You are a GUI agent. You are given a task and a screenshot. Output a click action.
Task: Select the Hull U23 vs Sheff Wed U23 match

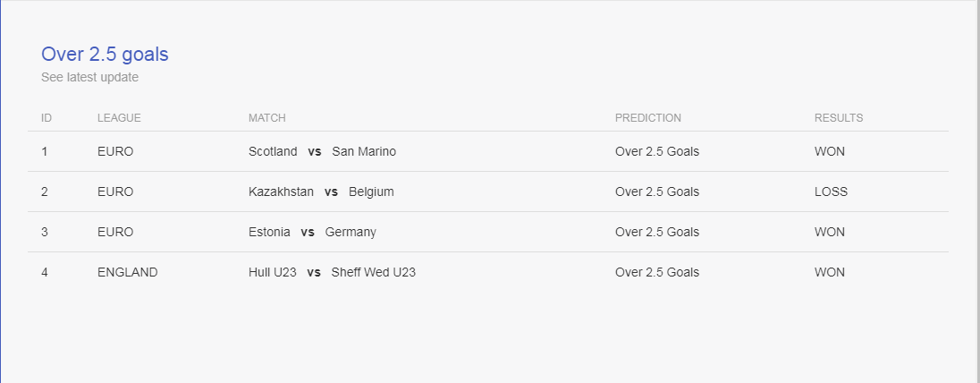pos(332,272)
